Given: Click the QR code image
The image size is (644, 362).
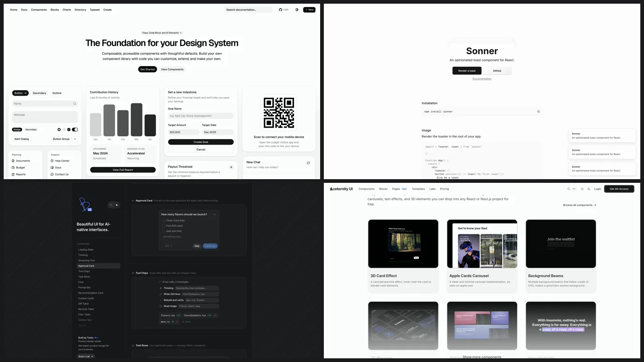Looking at the screenshot, I should (x=279, y=113).
